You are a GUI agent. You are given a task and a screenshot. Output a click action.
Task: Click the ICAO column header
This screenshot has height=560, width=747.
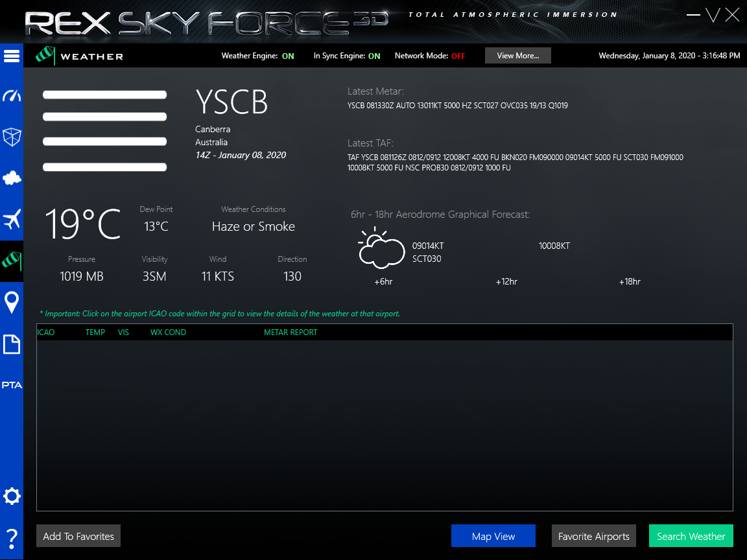click(46, 332)
